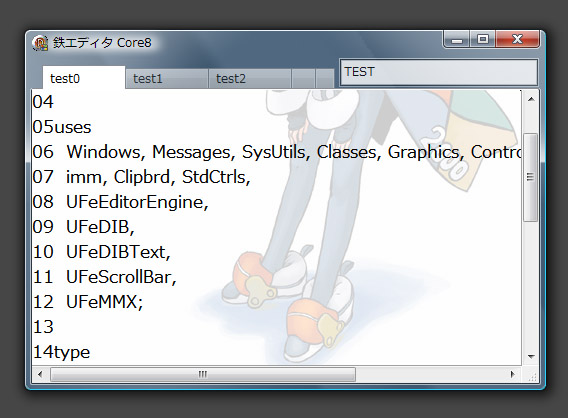Switch to the test0 tab
This screenshot has height=418, width=568.
point(84,78)
